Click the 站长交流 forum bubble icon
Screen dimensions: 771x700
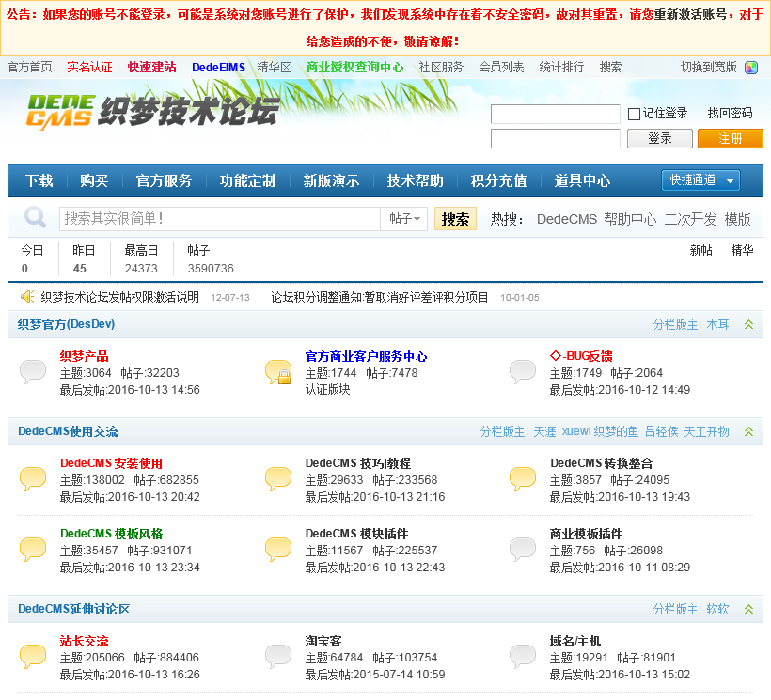(x=33, y=657)
